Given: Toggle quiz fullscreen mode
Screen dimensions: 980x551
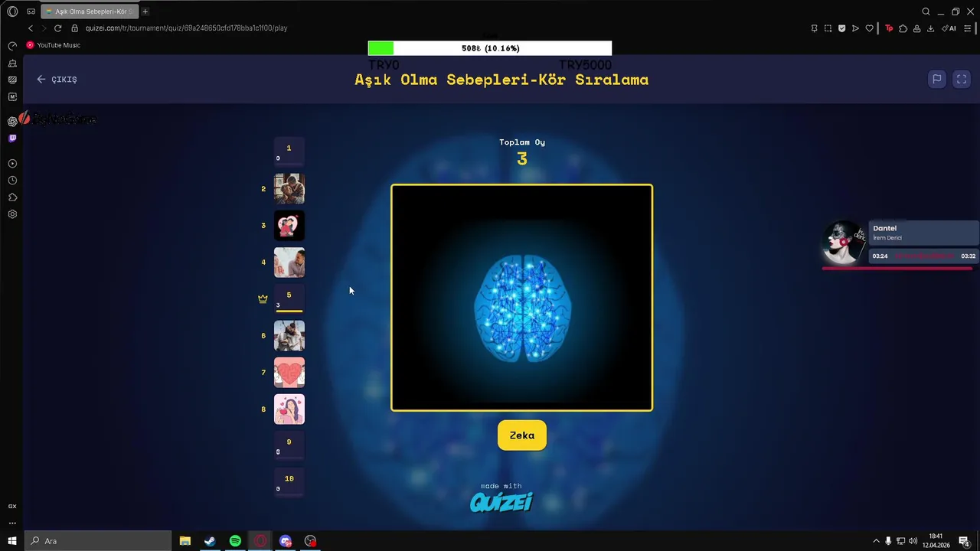Looking at the screenshot, I should click(x=962, y=79).
